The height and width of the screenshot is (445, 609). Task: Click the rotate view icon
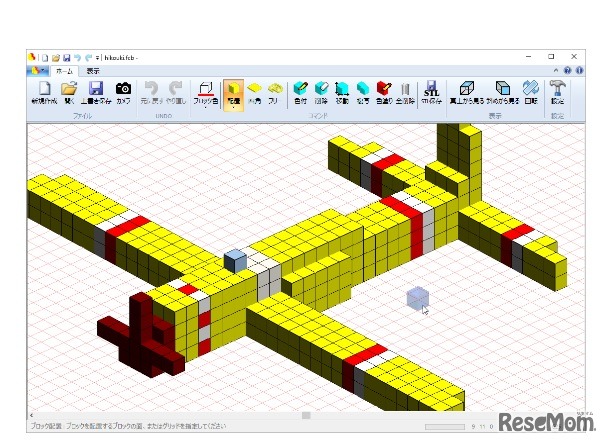tap(531, 93)
